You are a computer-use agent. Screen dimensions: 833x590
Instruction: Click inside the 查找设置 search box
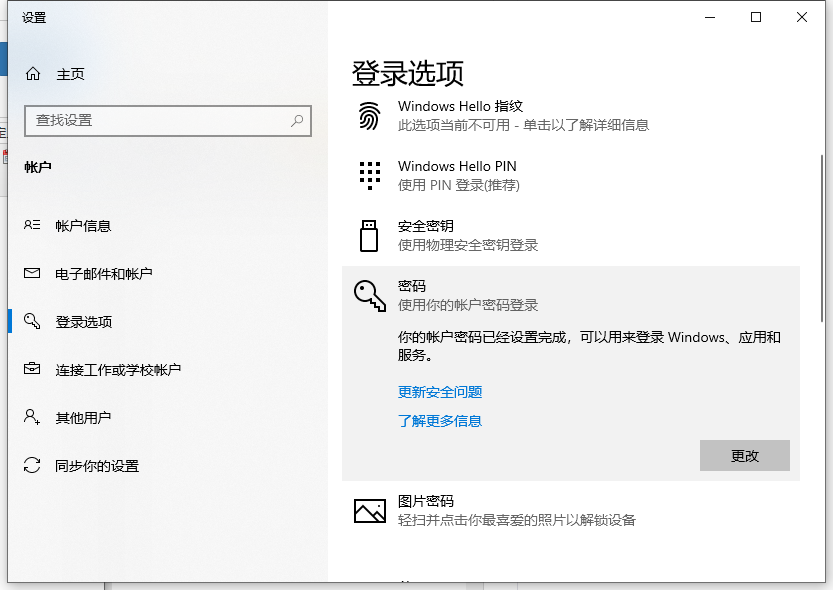(160, 121)
